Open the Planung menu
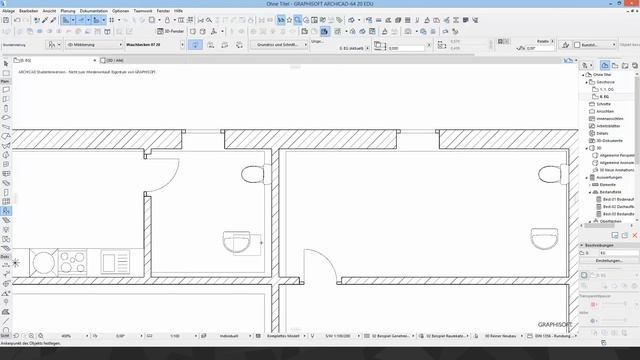This screenshot has height=360, width=640. [68, 11]
